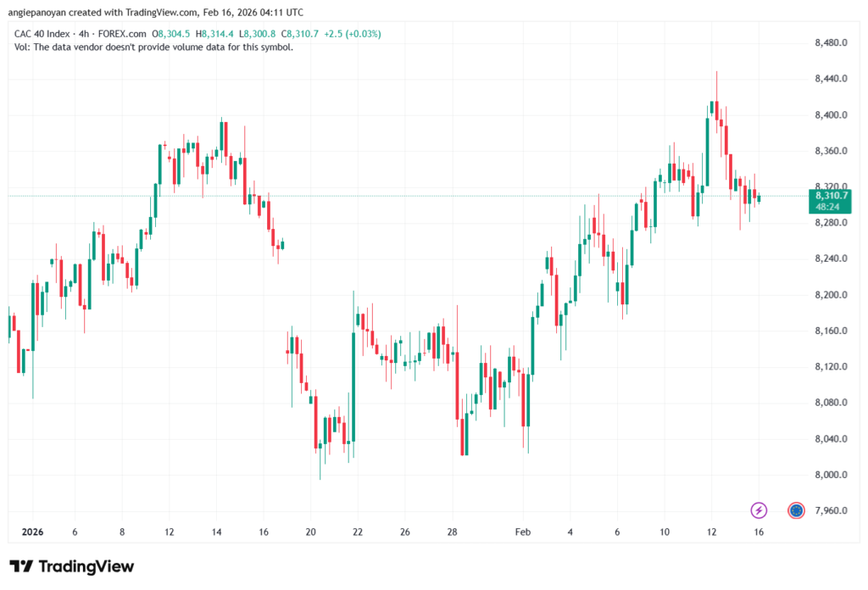The image size is (868, 590).
Task: Click the 2026 year label on time axis
Action: tap(31, 532)
